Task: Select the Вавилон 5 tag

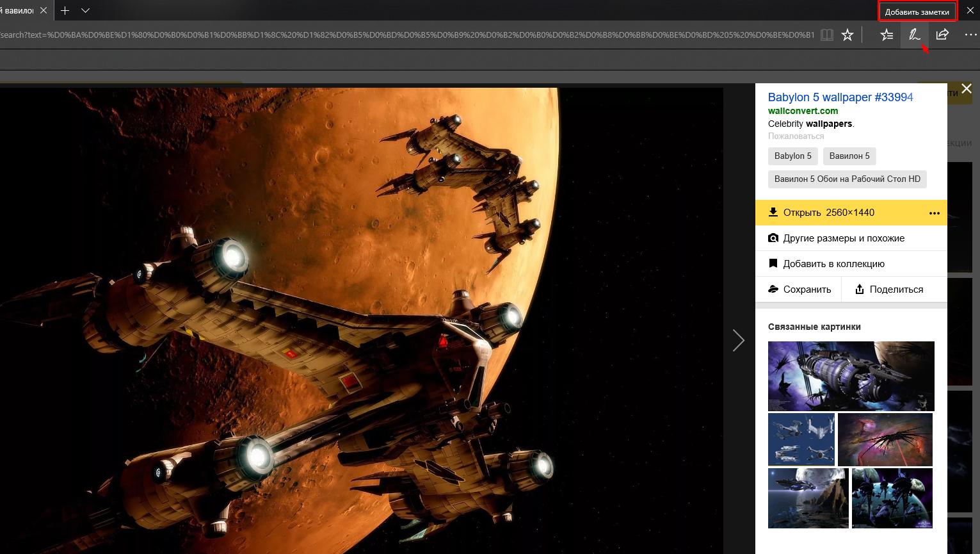Action: (849, 156)
